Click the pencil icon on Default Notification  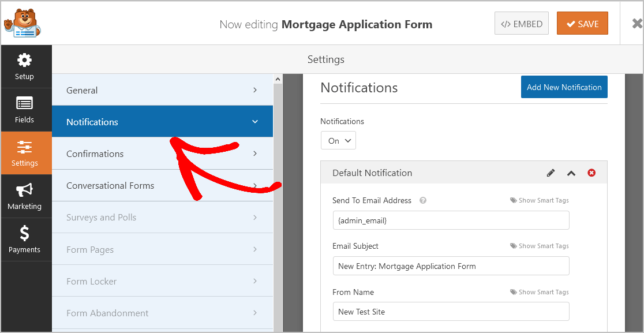tap(551, 173)
